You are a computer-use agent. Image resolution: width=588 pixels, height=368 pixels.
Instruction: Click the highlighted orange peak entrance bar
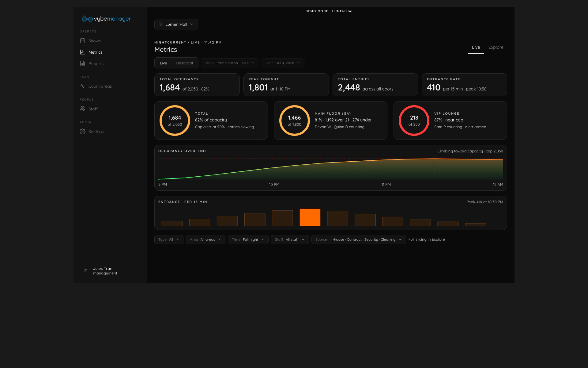point(310,217)
